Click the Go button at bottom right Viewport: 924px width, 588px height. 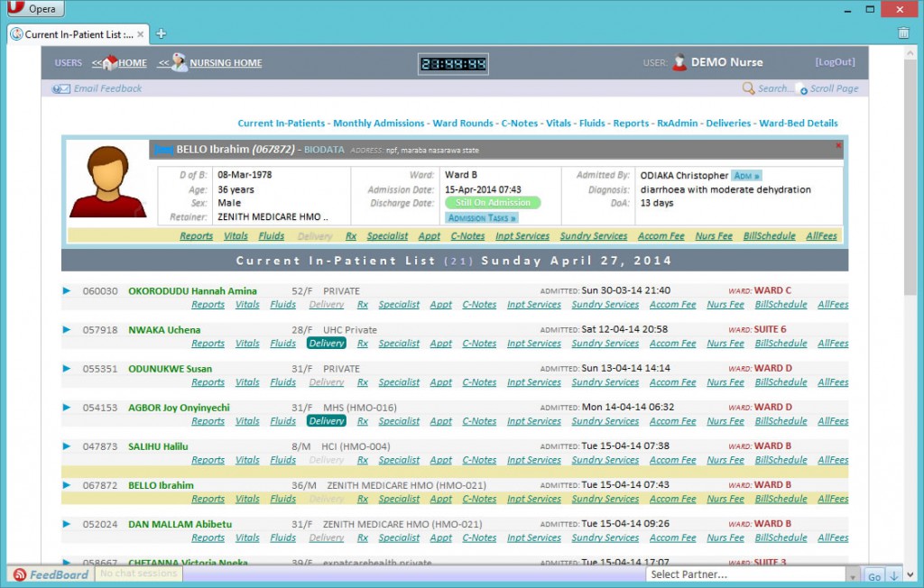[873, 574]
